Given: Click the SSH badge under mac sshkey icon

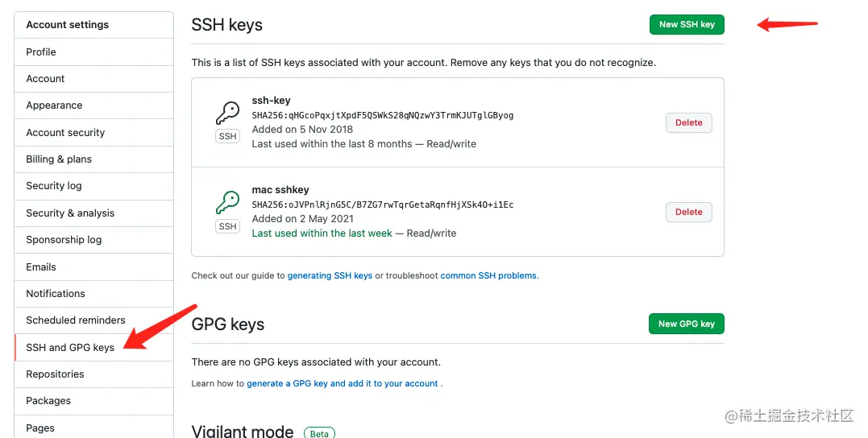Looking at the screenshot, I should click(228, 226).
